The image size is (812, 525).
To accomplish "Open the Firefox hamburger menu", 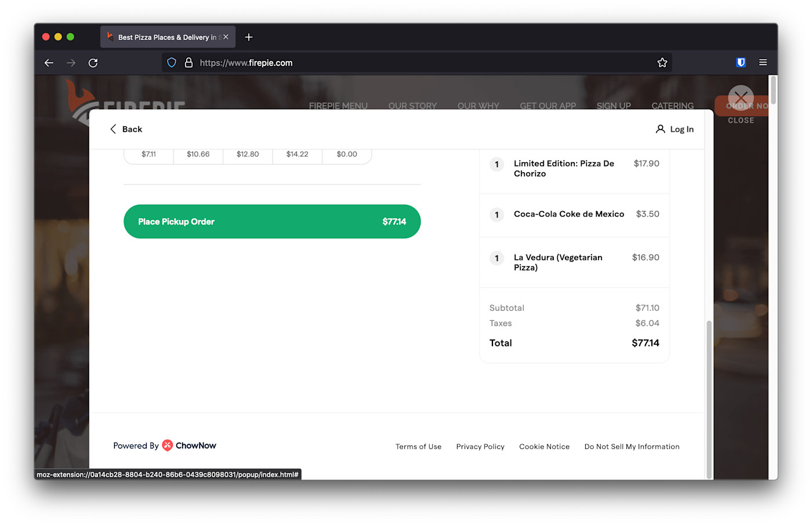I will pyautogui.click(x=763, y=63).
